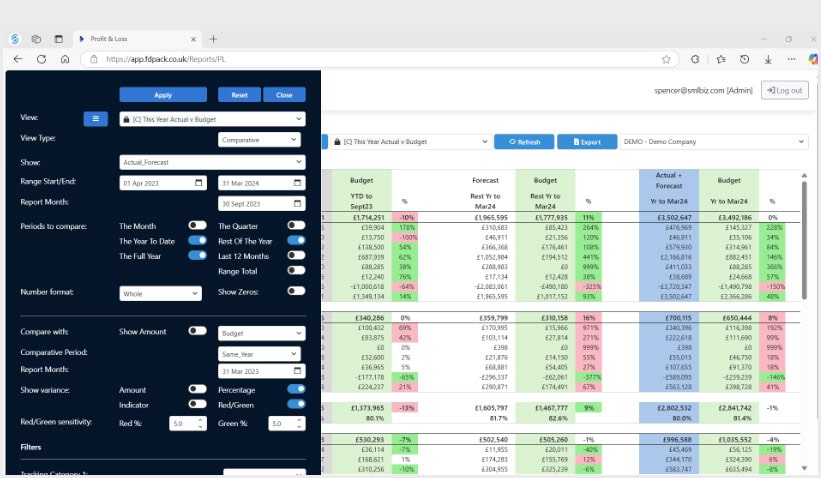Open the tab actions menu icon
821x478 pixels.
[59, 39]
